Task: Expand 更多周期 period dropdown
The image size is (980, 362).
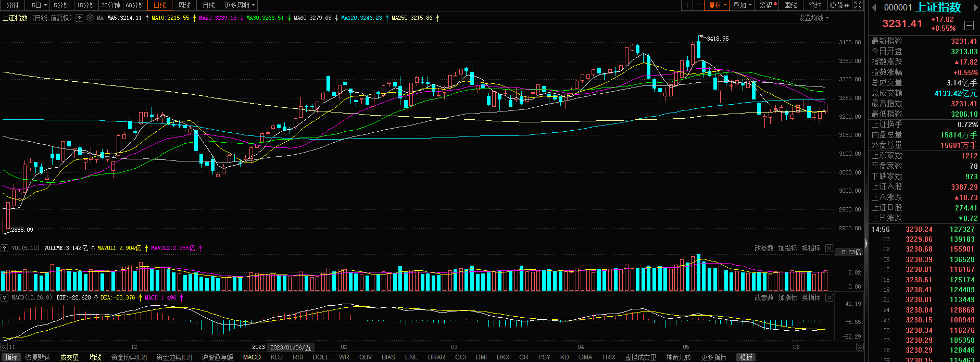Action: click(240, 5)
